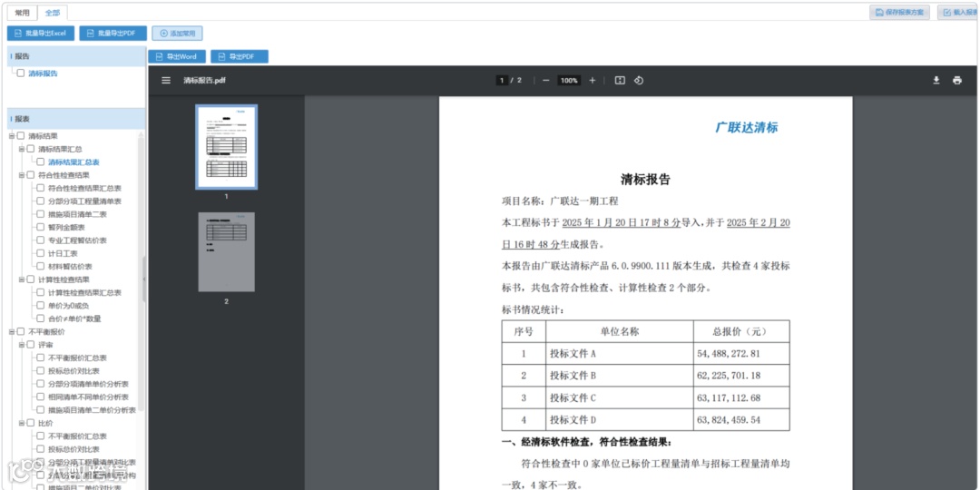This screenshot has height=490, width=980.
Task: Click the 清标报告 document title heading
Action: (646, 180)
